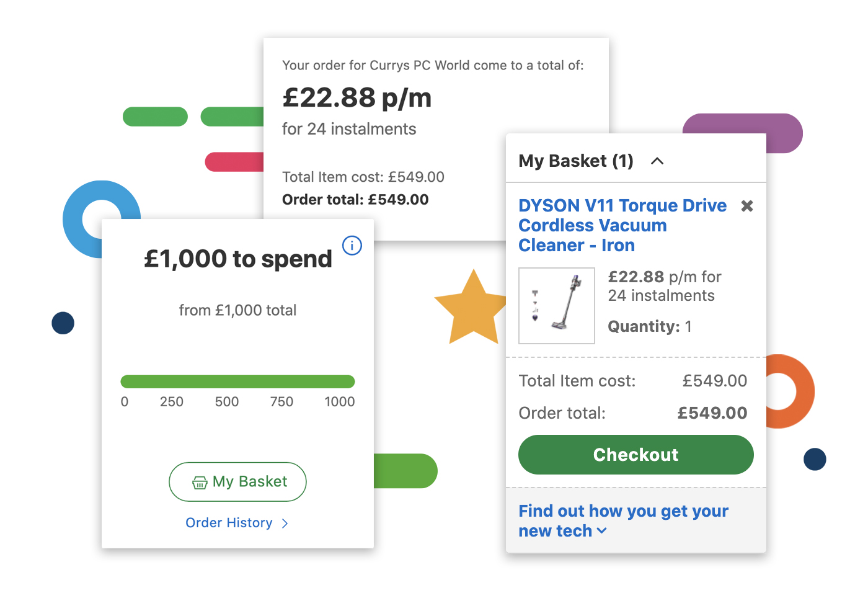
Task: Click the green spending progress bar
Action: pos(237,381)
